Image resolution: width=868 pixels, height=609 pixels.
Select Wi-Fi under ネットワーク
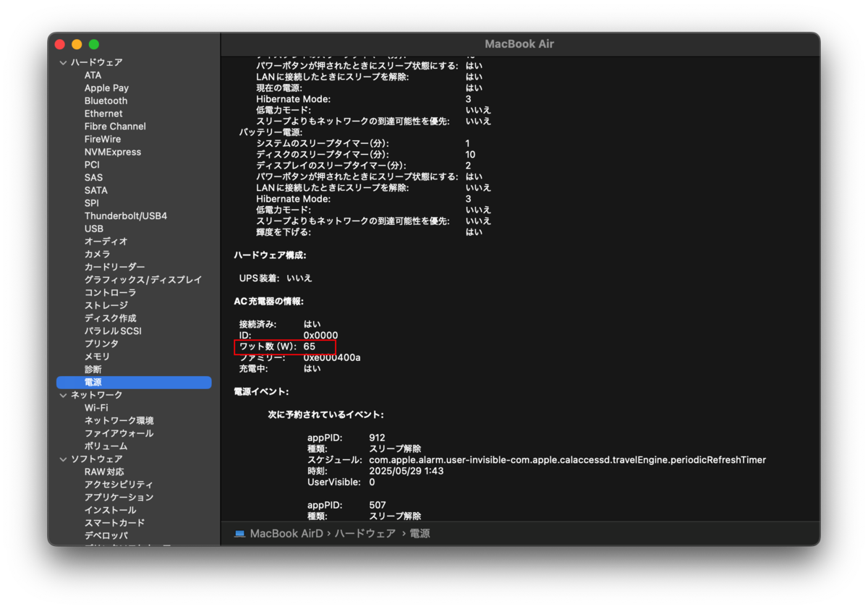[x=95, y=408]
